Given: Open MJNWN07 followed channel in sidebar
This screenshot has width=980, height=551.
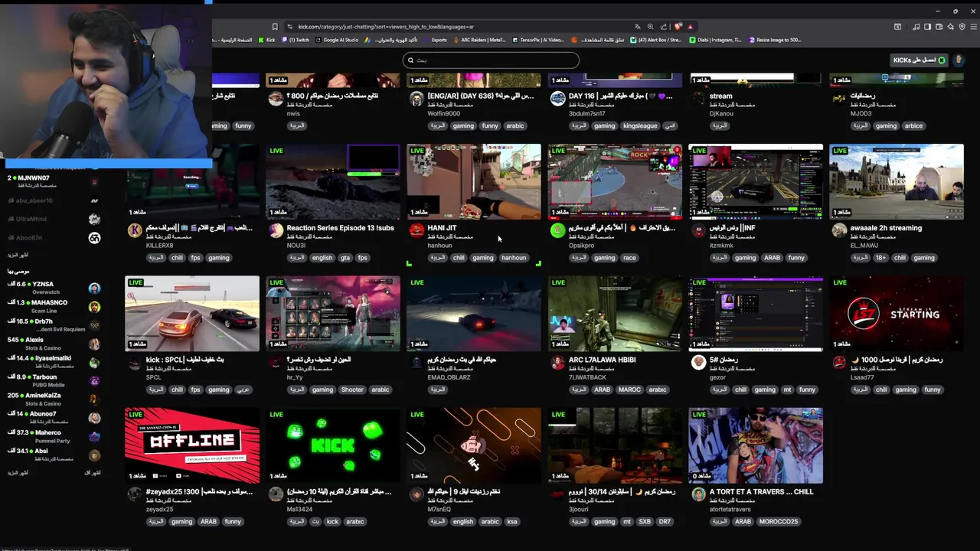Looking at the screenshot, I should (x=52, y=181).
